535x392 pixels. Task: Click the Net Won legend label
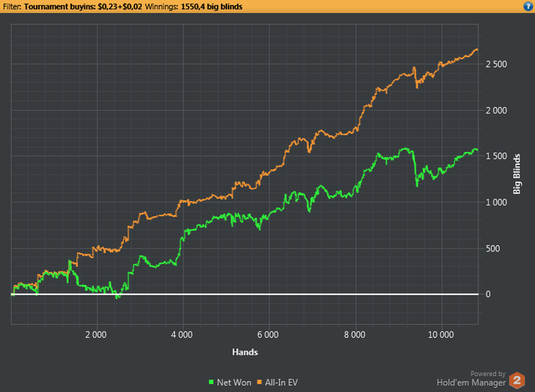[234, 382]
